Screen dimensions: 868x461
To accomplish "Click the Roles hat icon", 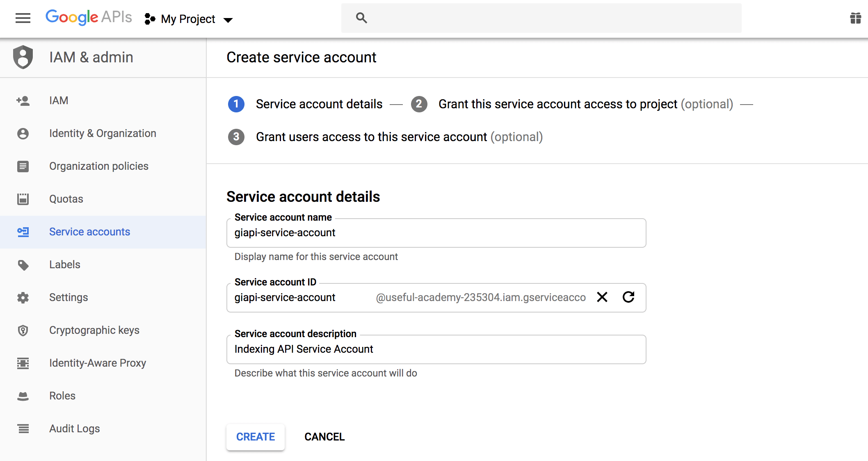I will pyautogui.click(x=23, y=396).
